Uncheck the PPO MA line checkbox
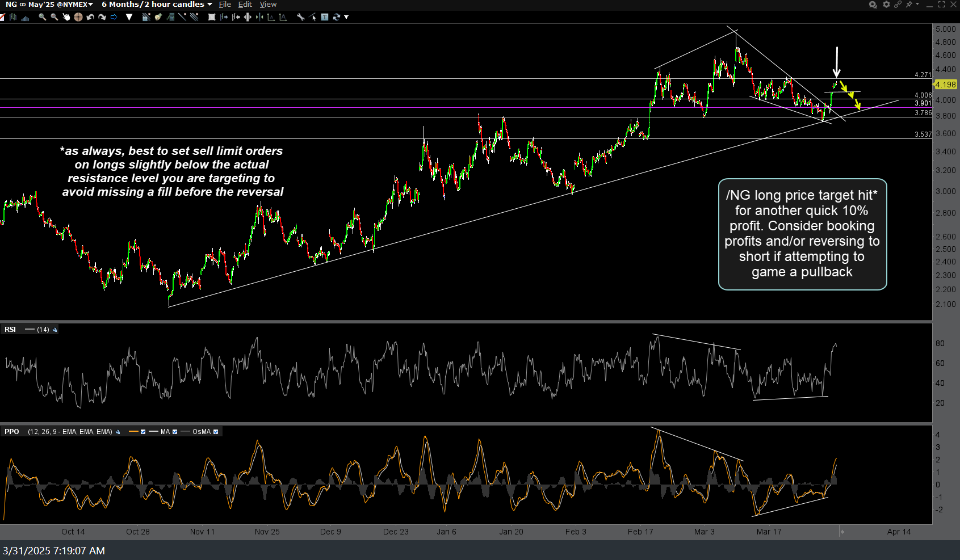Viewport: 960px width, 560px height. [175, 432]
